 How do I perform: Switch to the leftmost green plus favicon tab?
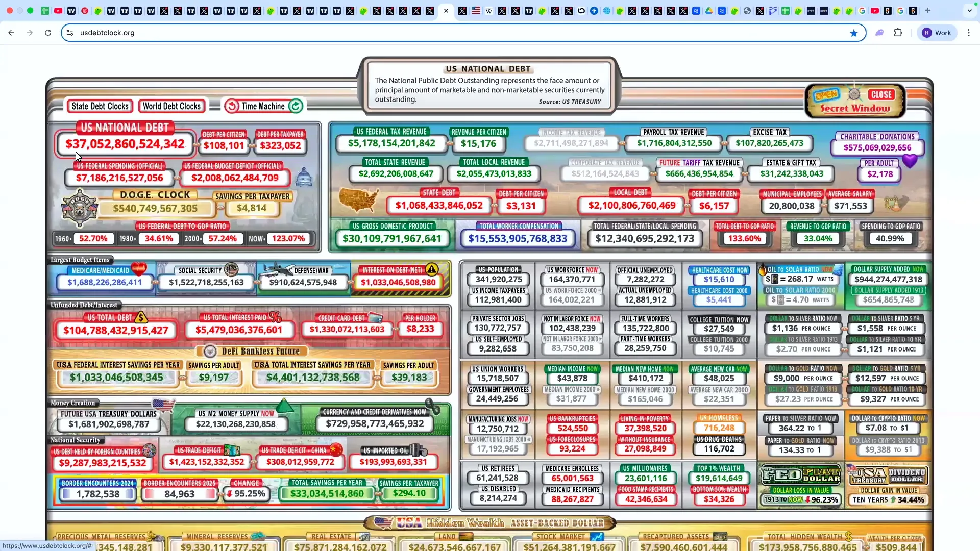pos(45,10)
